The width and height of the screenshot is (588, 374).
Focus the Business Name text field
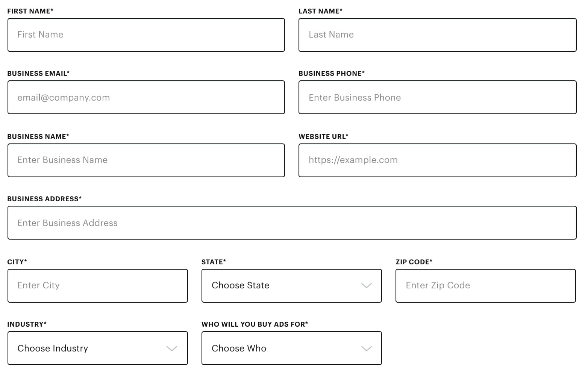click(146, 160)
